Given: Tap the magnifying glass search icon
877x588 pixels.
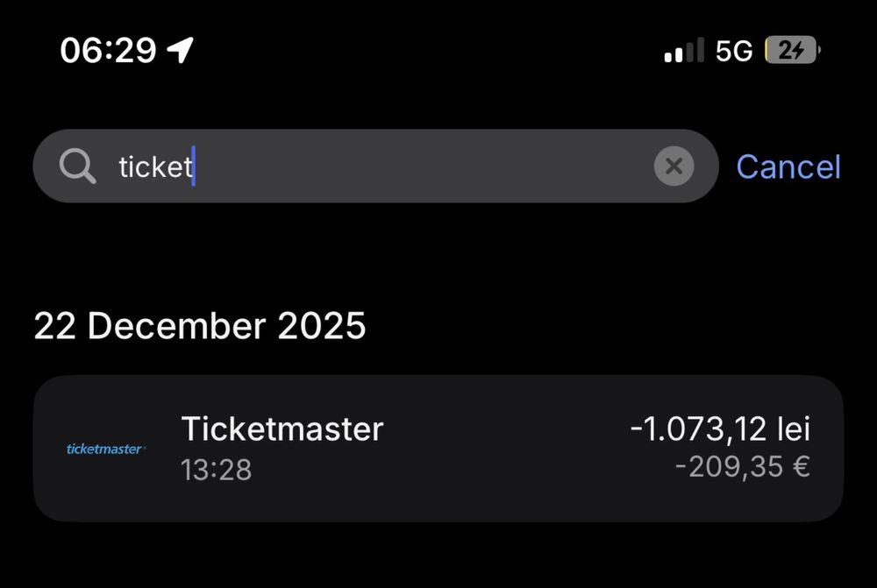Looking at the screenshot, I should click(78, 166).
